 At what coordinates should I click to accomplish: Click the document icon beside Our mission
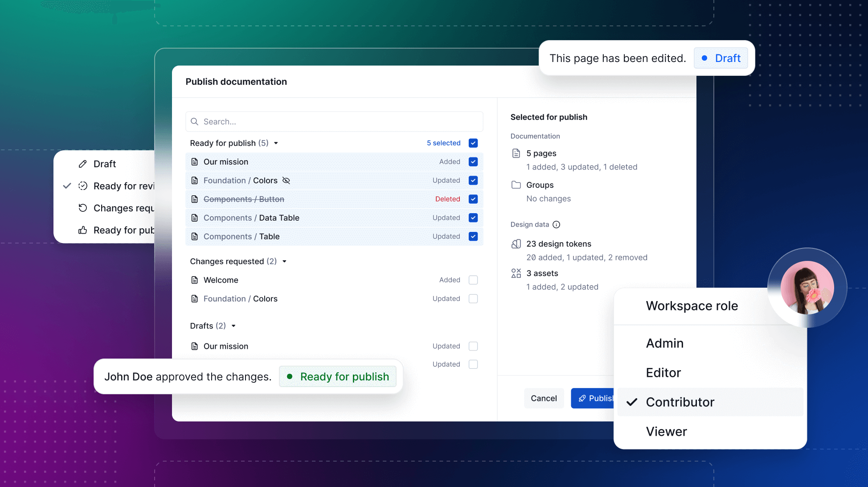[195, 161]
